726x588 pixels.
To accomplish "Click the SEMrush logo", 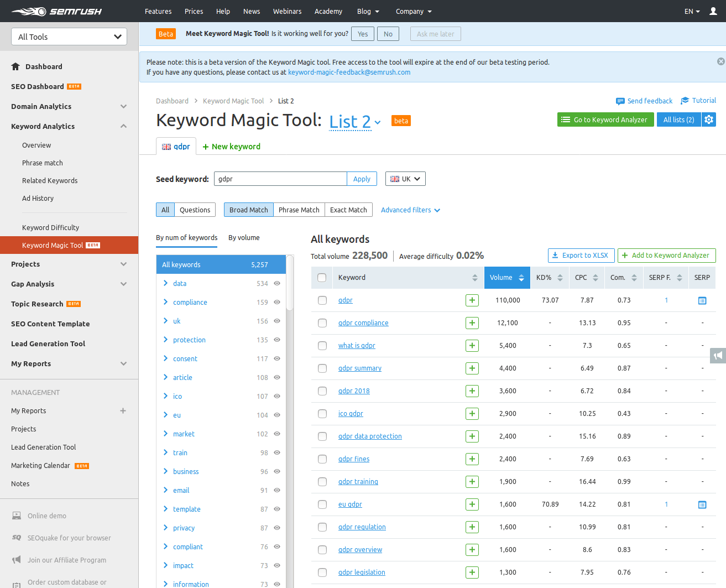I will tap(56, 11).
